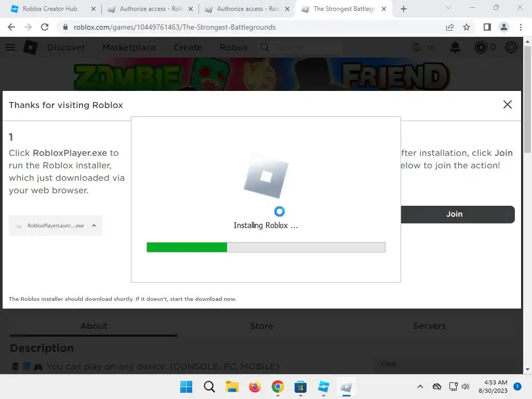Click the Roblox logo in installer
This screenshot has width=532, height=399.
266,176
